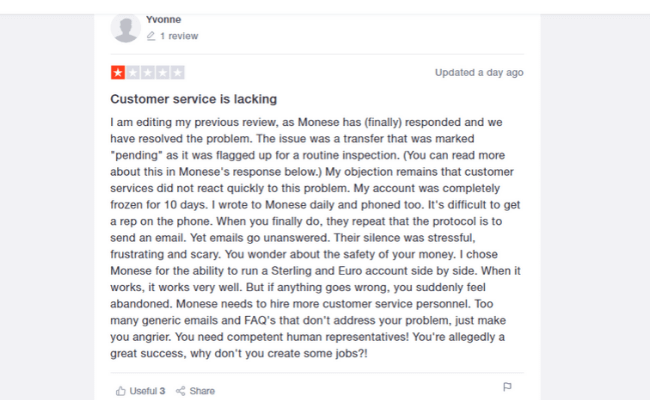Open the '1 review' count link

tap(179, 36)
